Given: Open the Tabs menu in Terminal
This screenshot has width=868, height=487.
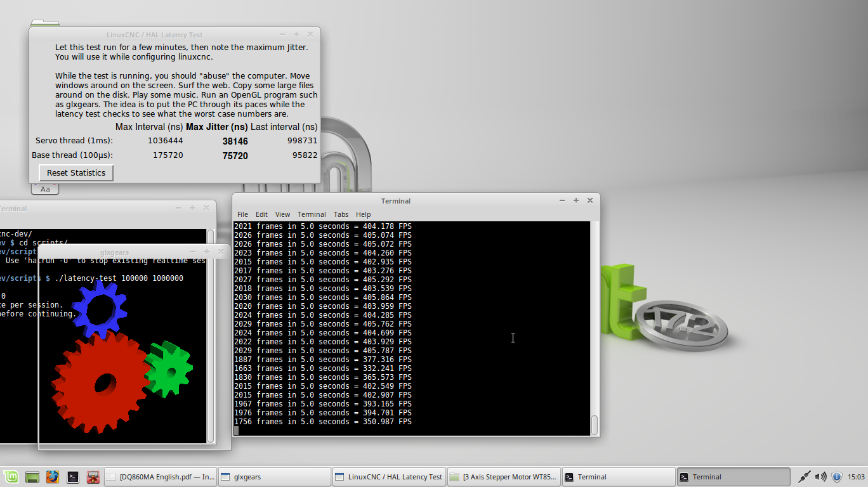Looking at the screenshot, I should [341, 214].
